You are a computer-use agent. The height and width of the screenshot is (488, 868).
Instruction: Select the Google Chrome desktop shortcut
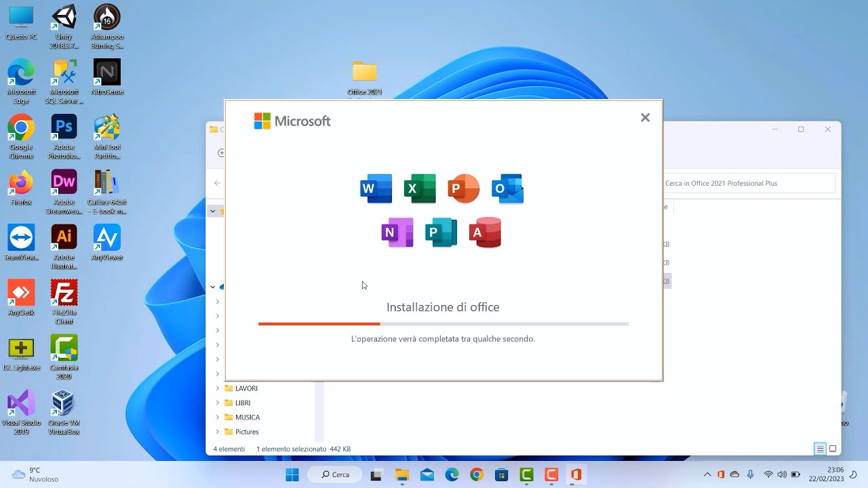coord(21,137)
